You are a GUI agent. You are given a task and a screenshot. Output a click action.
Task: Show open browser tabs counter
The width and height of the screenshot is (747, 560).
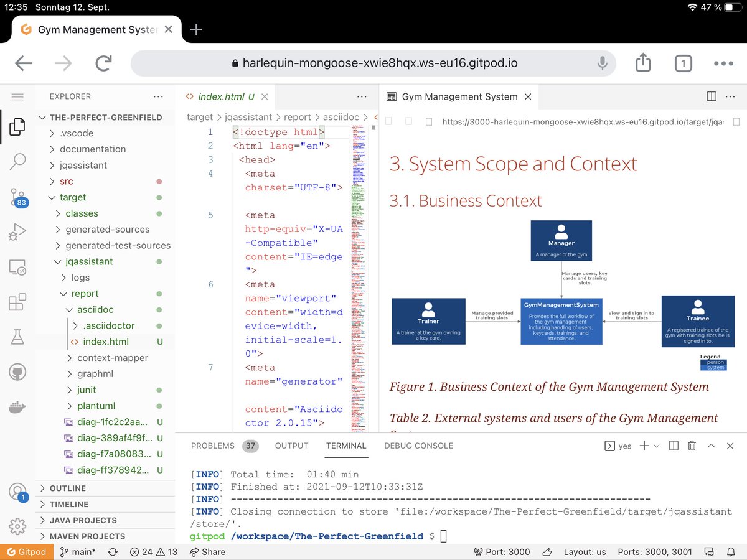click(x=683, y=63)
